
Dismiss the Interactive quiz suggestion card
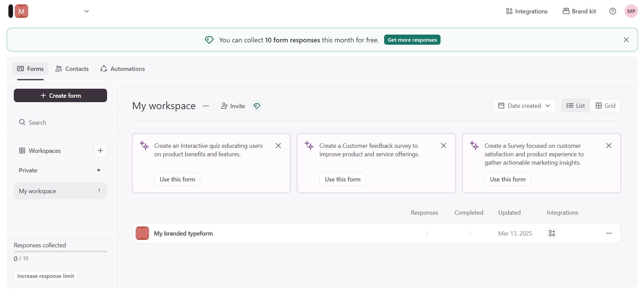[x=278, y=145]
